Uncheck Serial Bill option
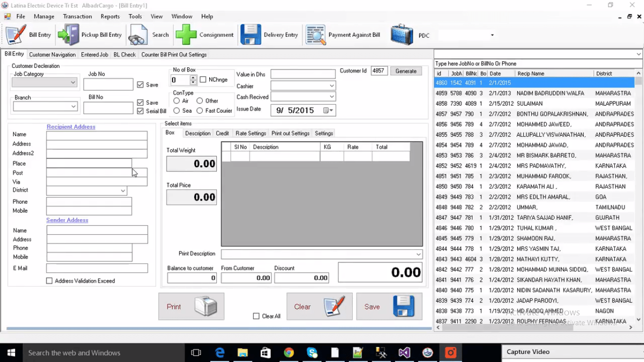This screenshot has height=362, width=644. coord(140,111)
